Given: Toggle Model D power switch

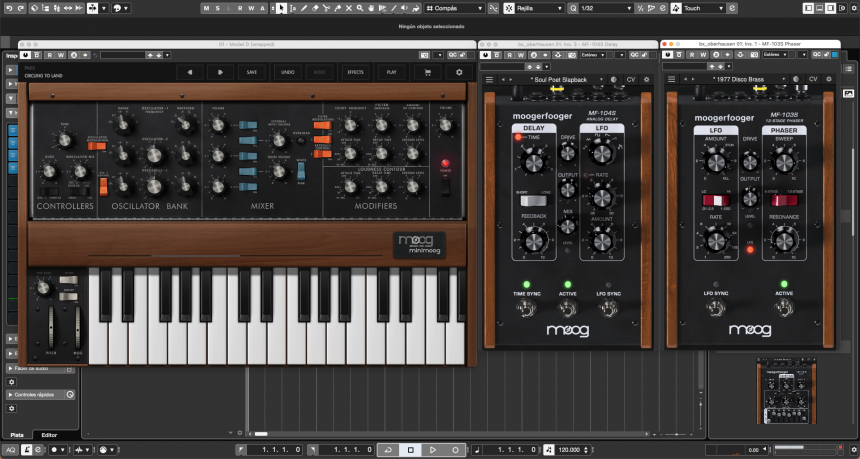Looking at the screenshot, I should tap(445, 187).
